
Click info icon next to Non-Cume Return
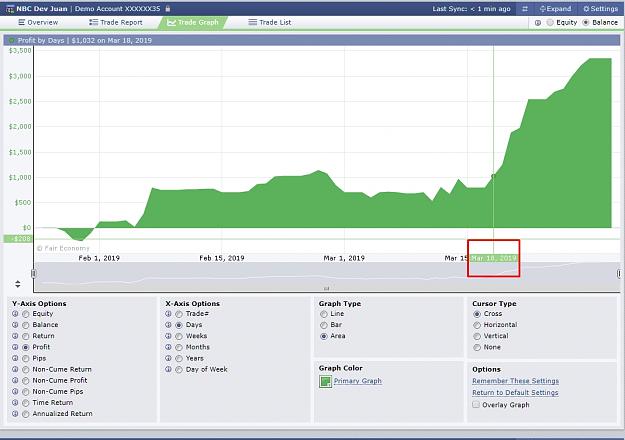coord(15,369)
